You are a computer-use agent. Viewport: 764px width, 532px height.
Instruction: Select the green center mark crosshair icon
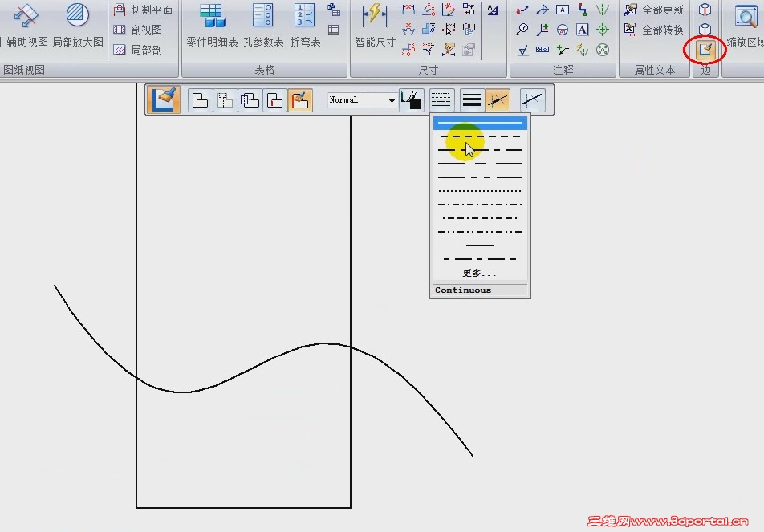click(603, 29)
